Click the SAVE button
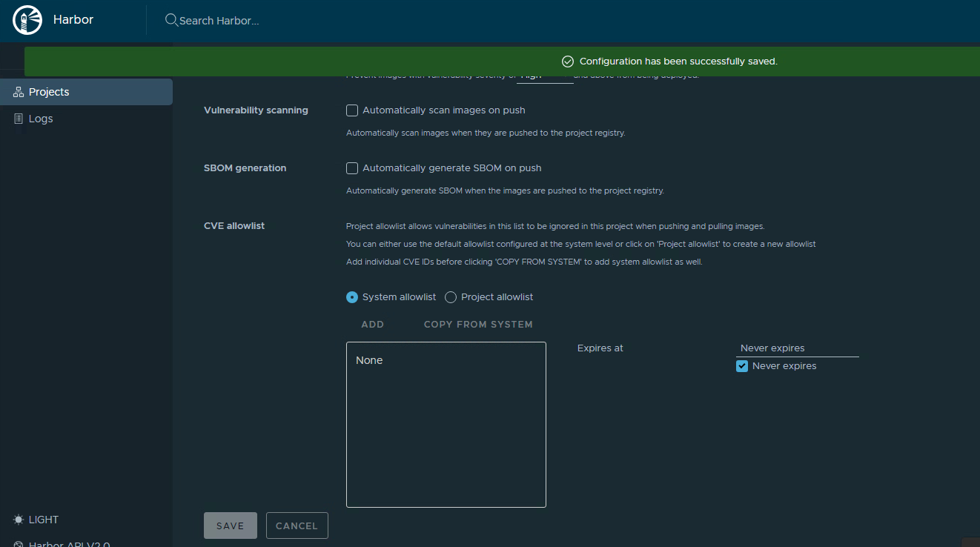980x547 pixels. pos(231,526)
